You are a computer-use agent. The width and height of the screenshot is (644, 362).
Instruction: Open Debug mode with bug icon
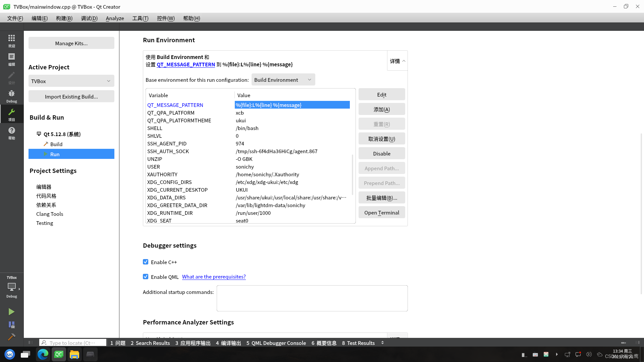[11, 96]
